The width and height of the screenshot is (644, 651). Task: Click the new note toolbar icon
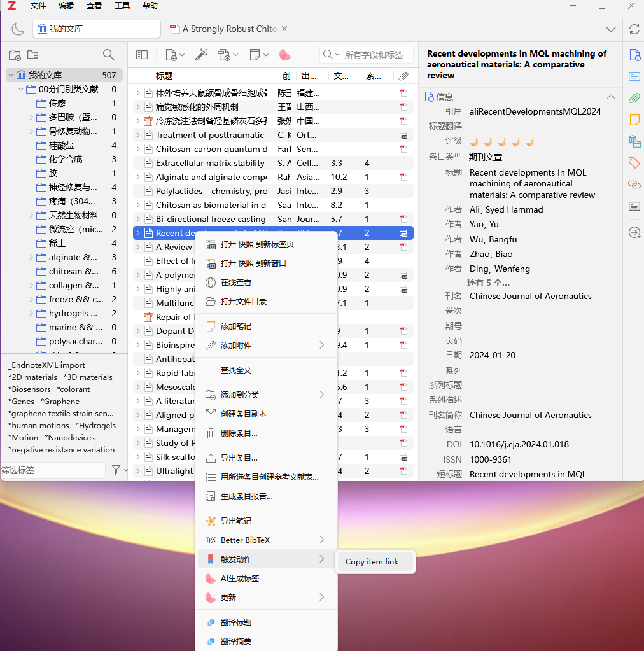pyautogui.click(x=257, y=55)
